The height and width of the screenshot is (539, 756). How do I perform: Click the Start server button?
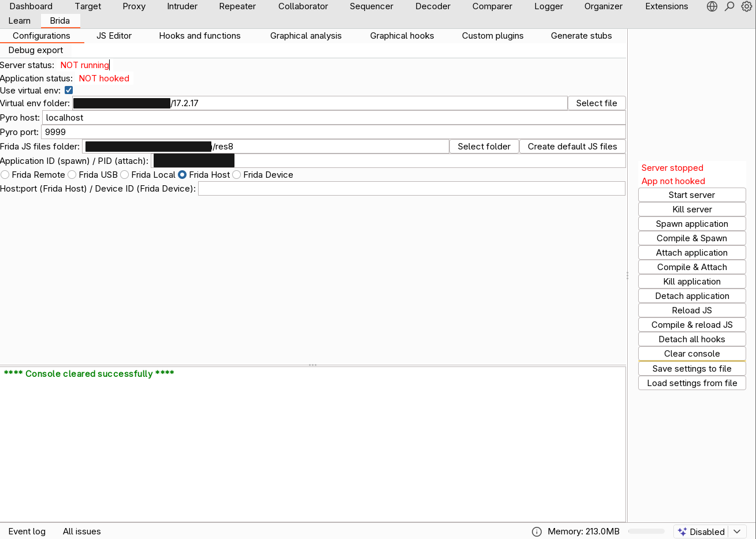[x=692, y=195]
